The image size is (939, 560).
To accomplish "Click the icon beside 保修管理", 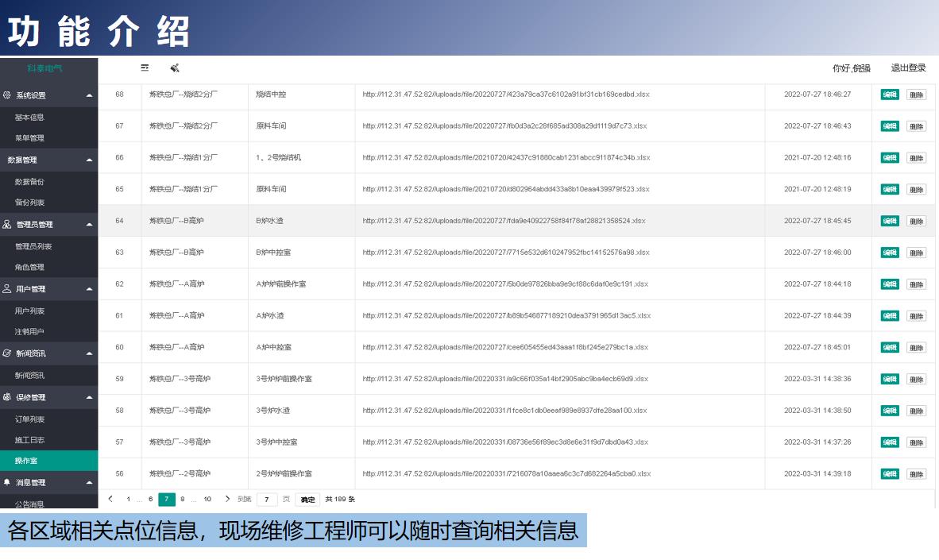I will [7, 397].
